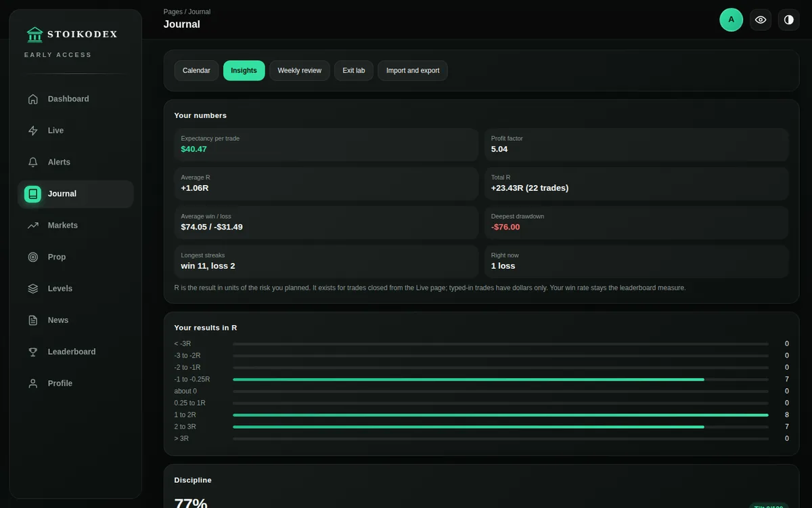Open Dashboard from the sidebar
812x508 pixels.
(68, 99)
